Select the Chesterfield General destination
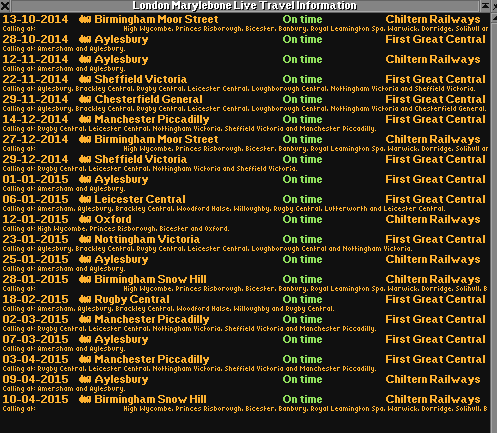This screenshot has width=497, height=433. (x=148, y=99)
